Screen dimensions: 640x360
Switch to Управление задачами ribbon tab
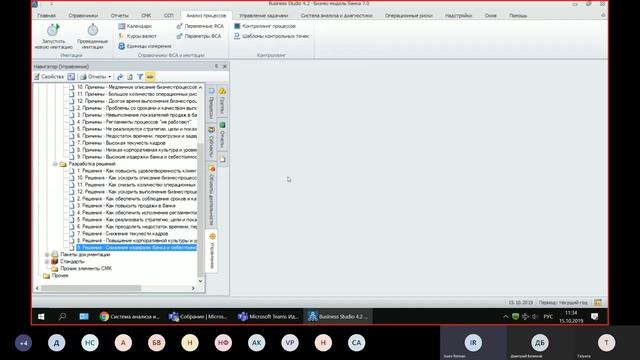pos(264,16)
